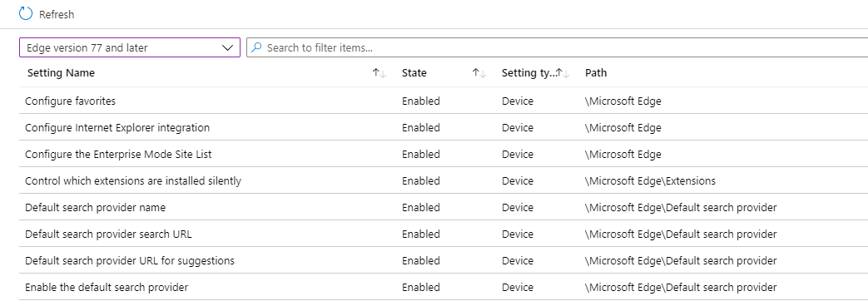Open Configure Internet Explorer integration setting
Viewport: 868px width, 301px height.
[x=117, y=128]
